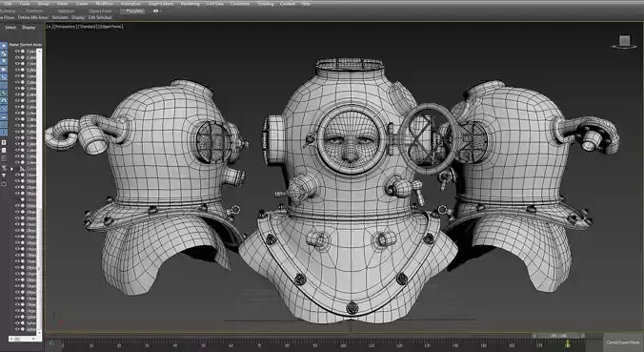Open the Views menu

point(63,4)
